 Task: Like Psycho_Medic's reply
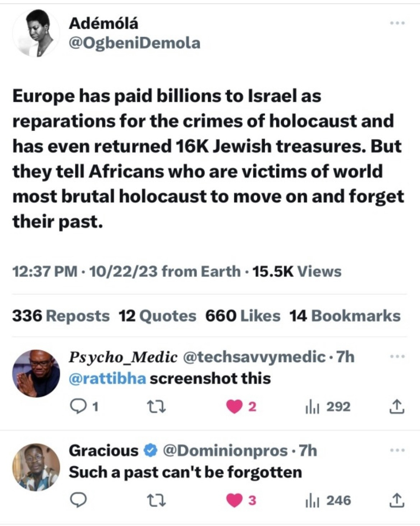coord(235,407)
